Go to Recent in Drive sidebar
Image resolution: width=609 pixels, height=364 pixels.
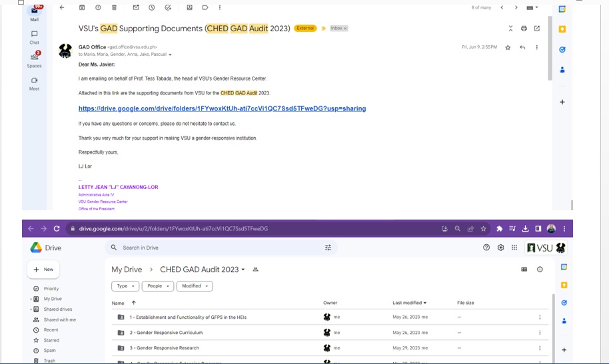[51, 330]
